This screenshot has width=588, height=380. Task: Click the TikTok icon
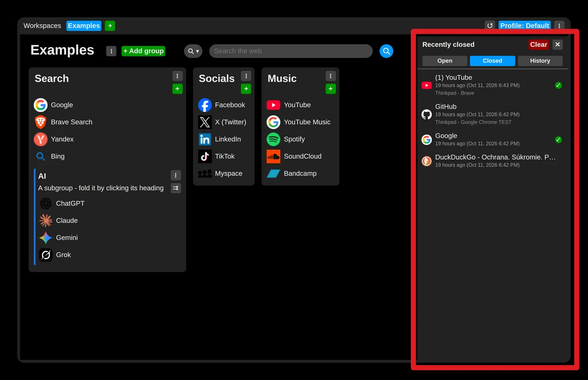[205, 156]
